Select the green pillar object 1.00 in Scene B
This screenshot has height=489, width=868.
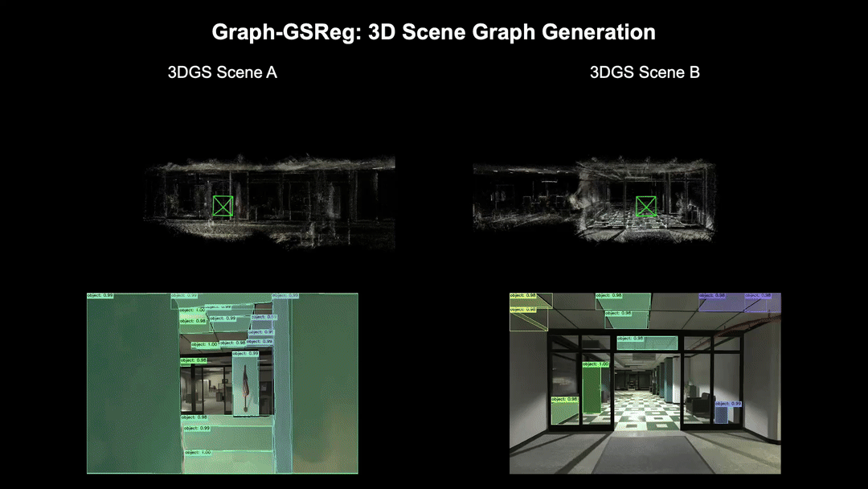[592, 387]
